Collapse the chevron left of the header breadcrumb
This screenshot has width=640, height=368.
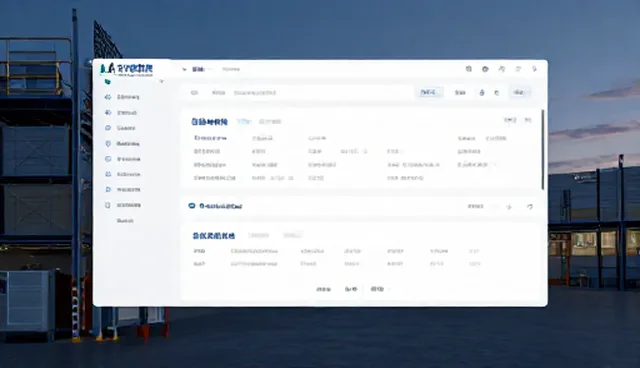click(x=184, y=69)
